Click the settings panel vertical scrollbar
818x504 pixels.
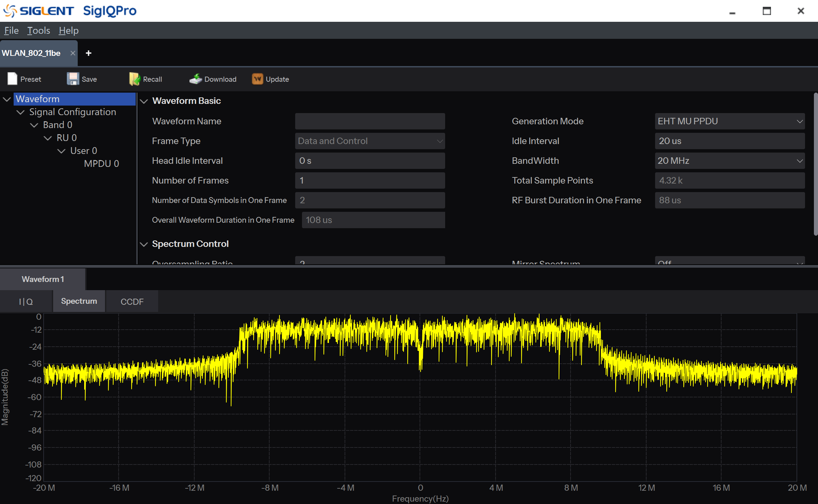pos(815,163)
